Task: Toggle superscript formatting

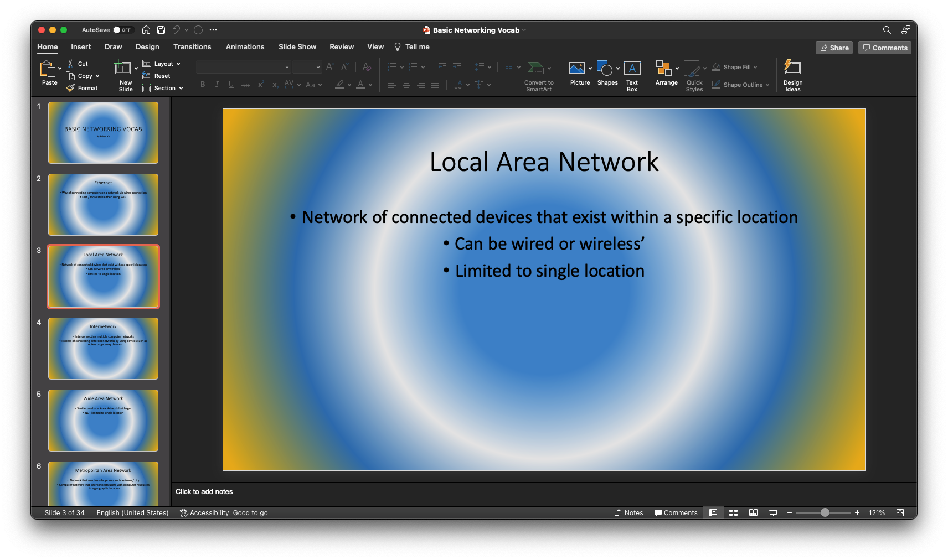Action: [260, 85]
